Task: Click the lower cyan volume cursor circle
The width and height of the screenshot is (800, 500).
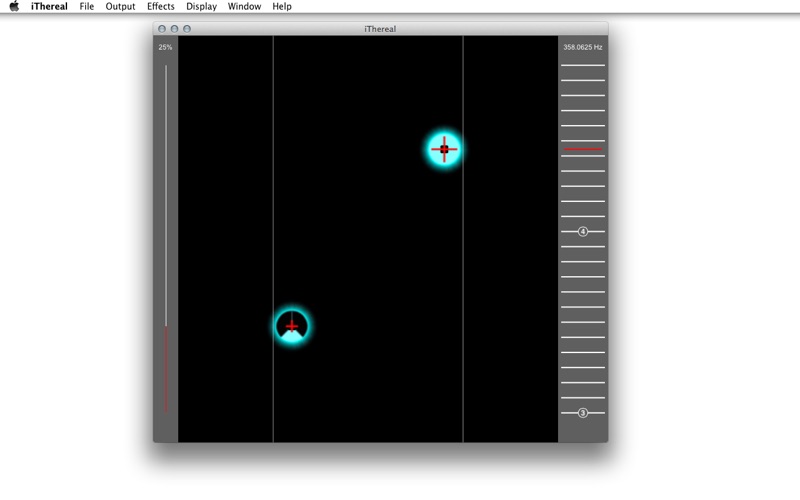Action: point(292,326)
